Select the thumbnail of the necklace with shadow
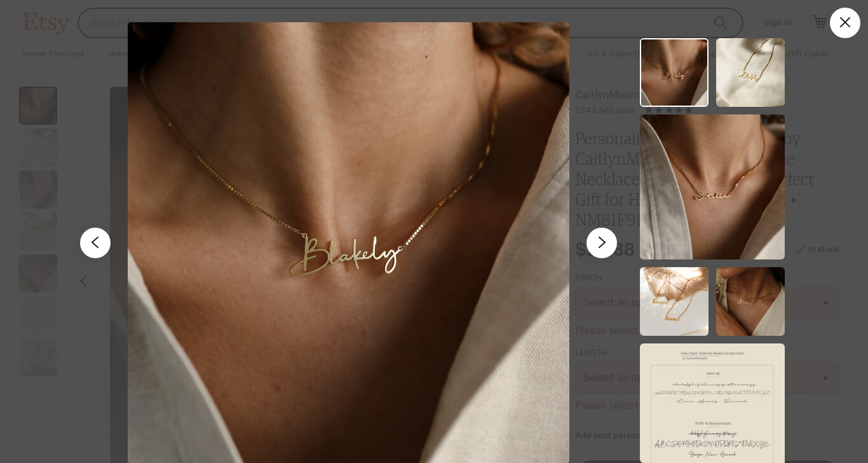The height and width of the screenshot is (463, 868). [674, 301]
